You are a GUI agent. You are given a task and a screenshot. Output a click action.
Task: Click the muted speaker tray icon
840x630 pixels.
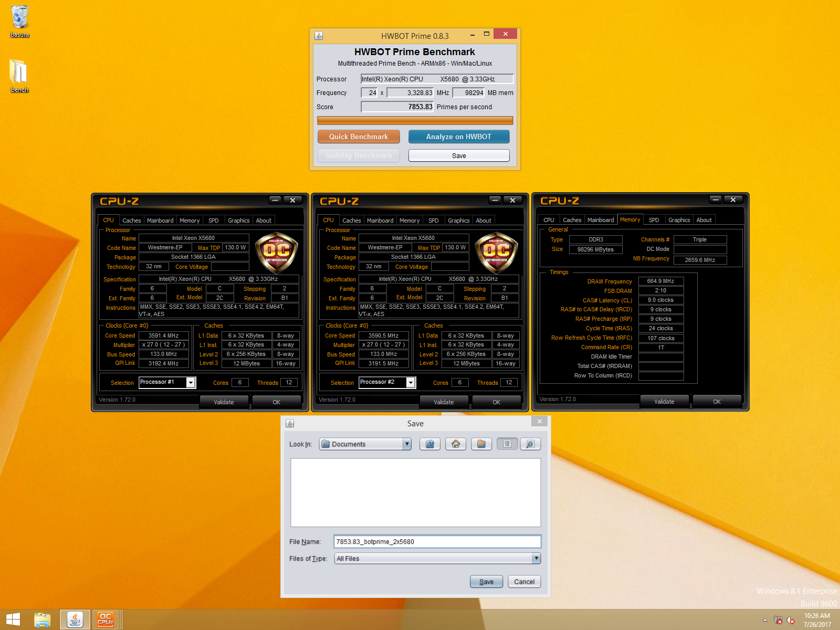pyautogui.click(x=791, y=620)
